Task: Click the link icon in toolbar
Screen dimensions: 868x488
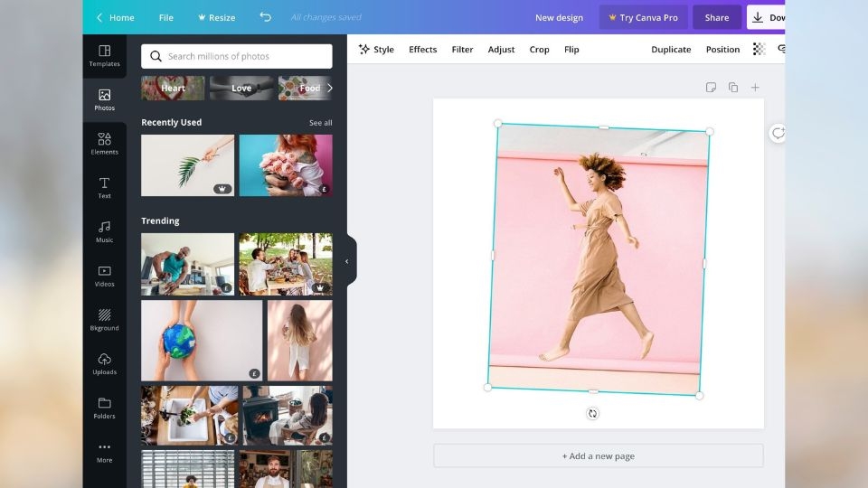Action: [781, 49]
